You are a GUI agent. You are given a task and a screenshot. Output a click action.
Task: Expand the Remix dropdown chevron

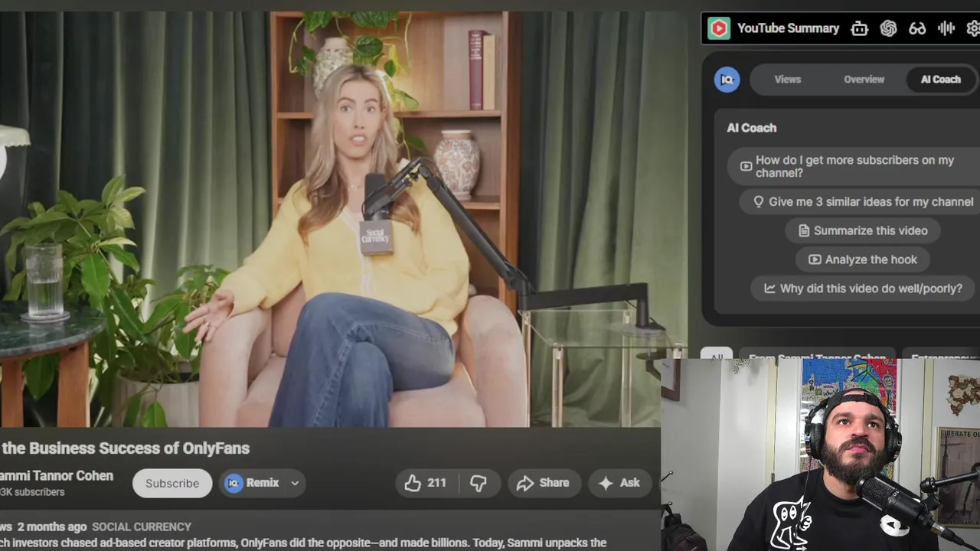pos(294,483)
